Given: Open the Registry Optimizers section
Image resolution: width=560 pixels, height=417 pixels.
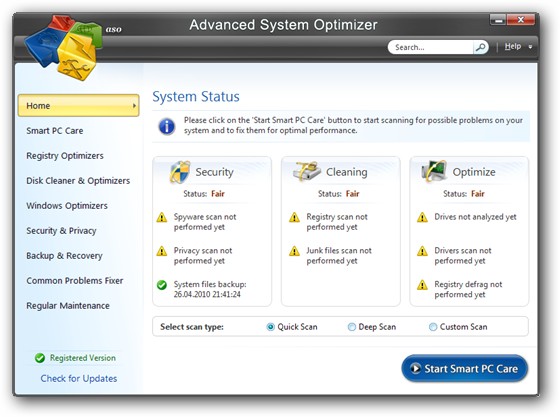Looking at the screenshot, I should point(65,156).
